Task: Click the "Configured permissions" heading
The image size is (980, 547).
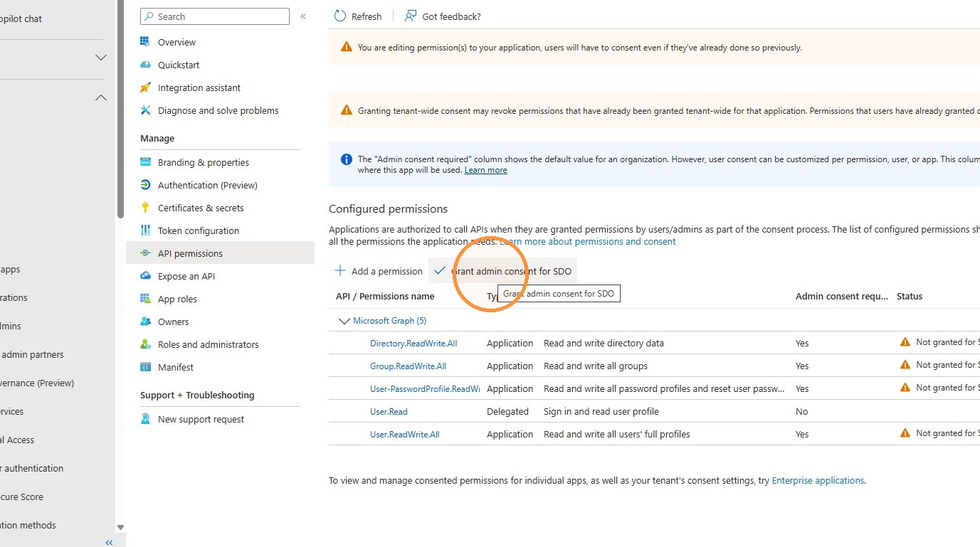Action: [389, 209]
